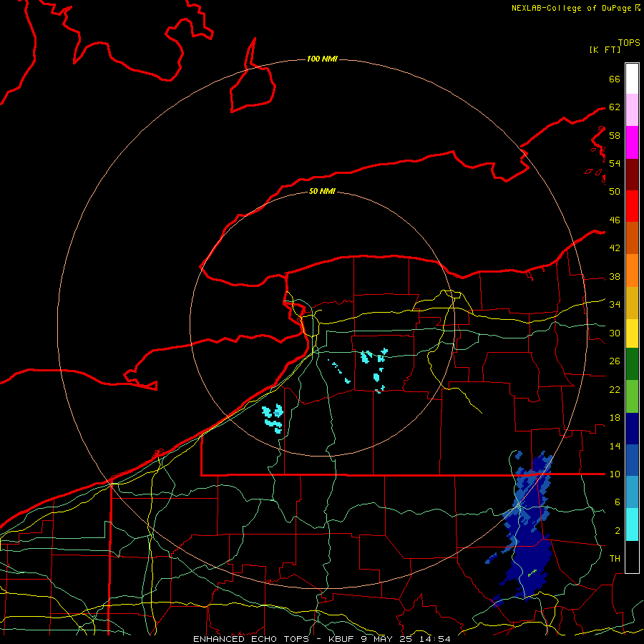The height and width of the screenshot is (644, 644).
Task: Click the 14:54 timestamp
Action: pyautogui.click(x=435, y=639)
